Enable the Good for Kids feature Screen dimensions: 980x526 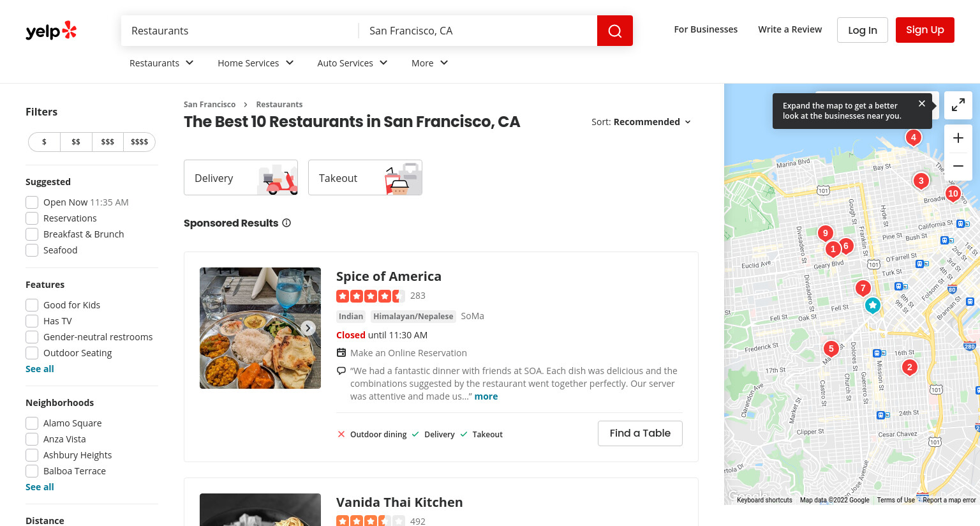[x=32, y=305]
